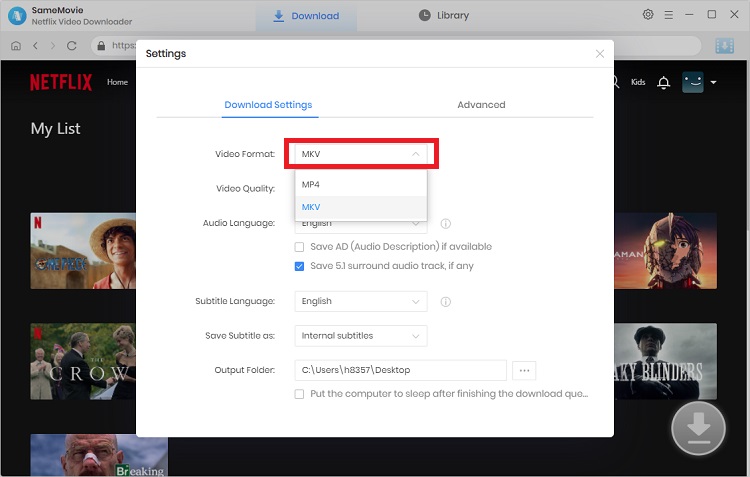Click the download queue icon beside the address bar
Image resolution: width=750 pixels, height=477 pixels.
click(724, 46)
